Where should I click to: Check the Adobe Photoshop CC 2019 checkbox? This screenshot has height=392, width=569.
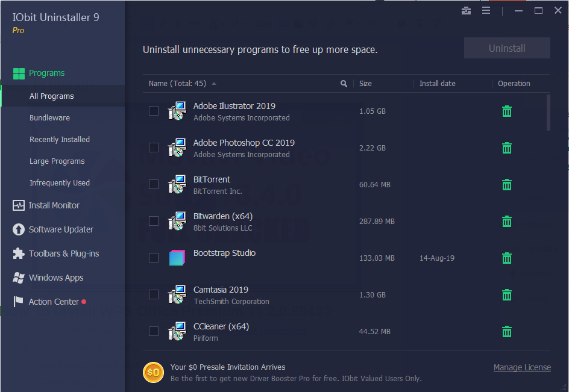click(x=154, y=148)
